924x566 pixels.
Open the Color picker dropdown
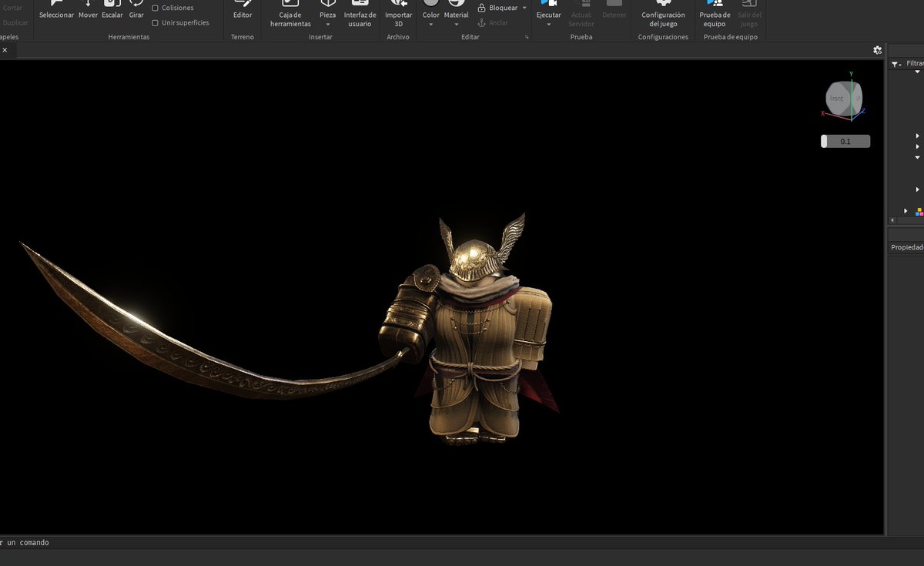click(x=430, y=25)
